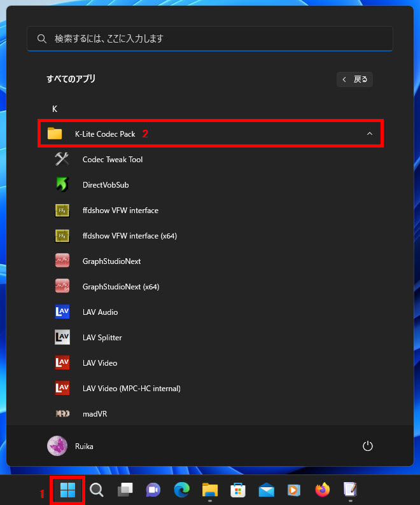Open madVR from the list
This screenshot has height=505, width=420.
click(x=94, y=414)
